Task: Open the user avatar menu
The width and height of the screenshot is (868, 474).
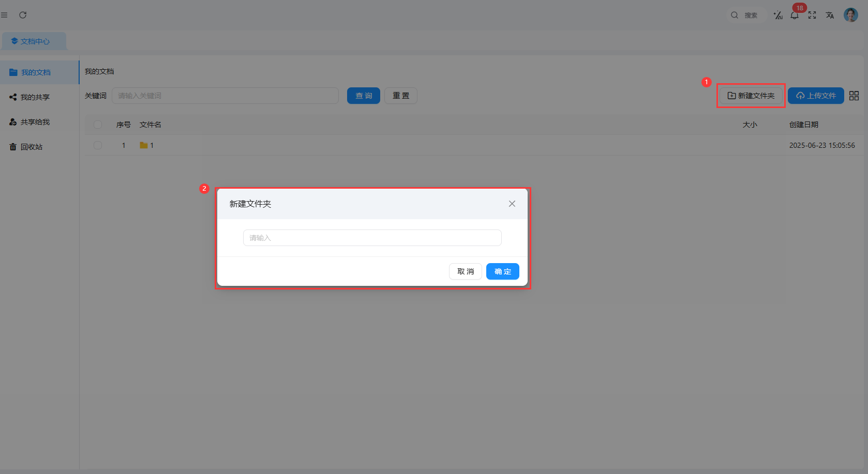Action: [851, 15]
